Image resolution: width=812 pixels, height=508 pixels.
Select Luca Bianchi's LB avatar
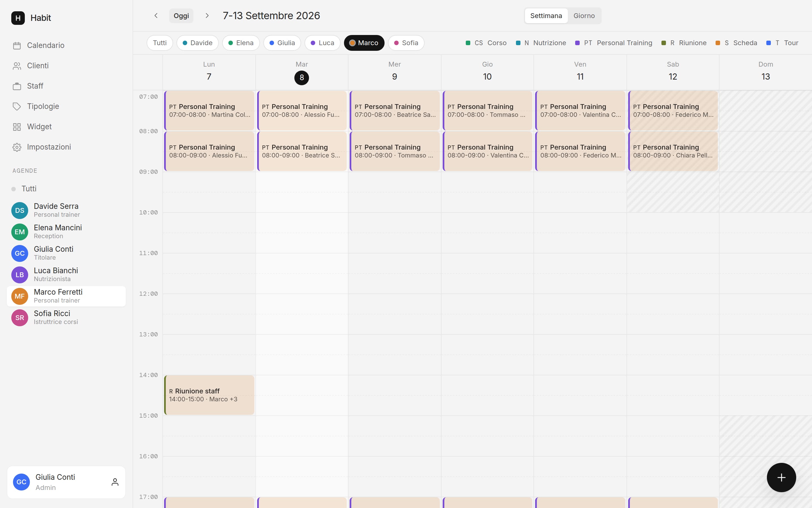click(x=20, y=275)
